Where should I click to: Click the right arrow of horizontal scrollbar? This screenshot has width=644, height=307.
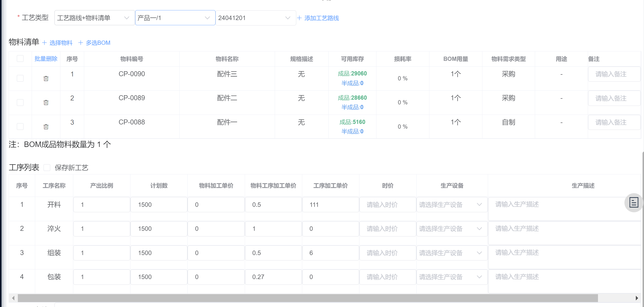(x=637, y=298)
